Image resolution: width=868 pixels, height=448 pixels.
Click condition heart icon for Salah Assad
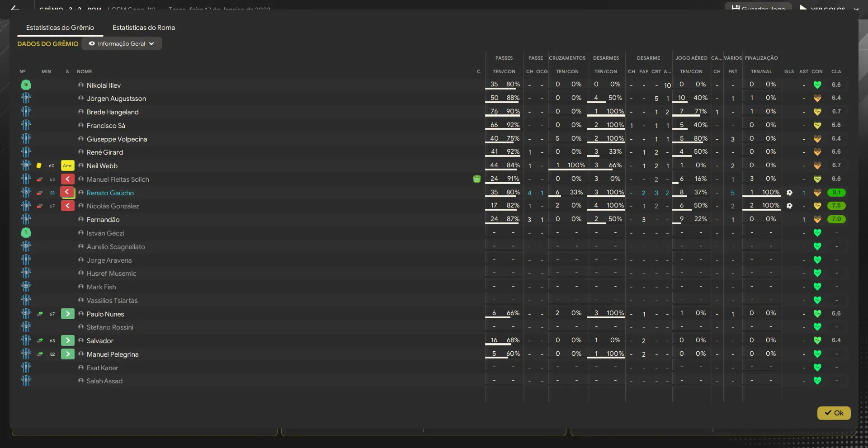[817, 381]
